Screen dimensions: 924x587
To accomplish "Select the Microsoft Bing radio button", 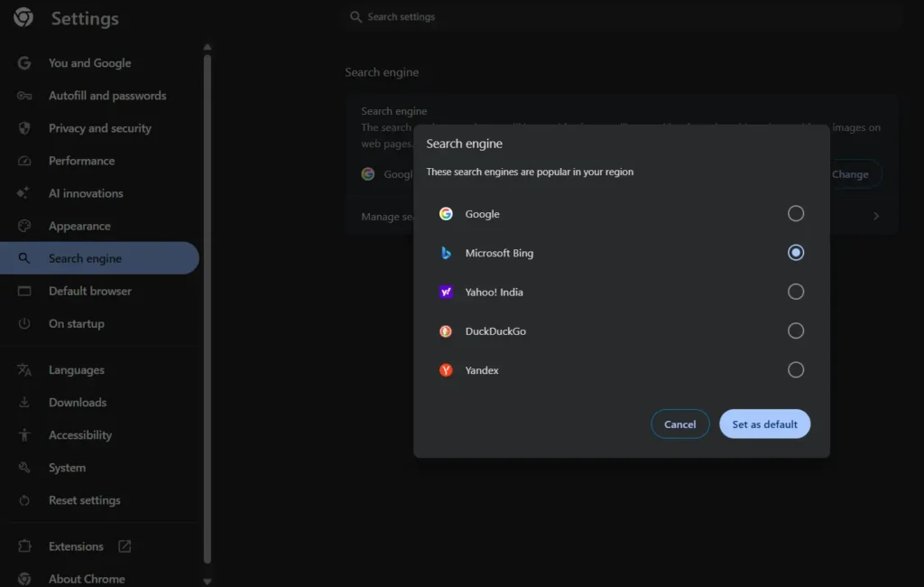I will click(x=796, y=253).
